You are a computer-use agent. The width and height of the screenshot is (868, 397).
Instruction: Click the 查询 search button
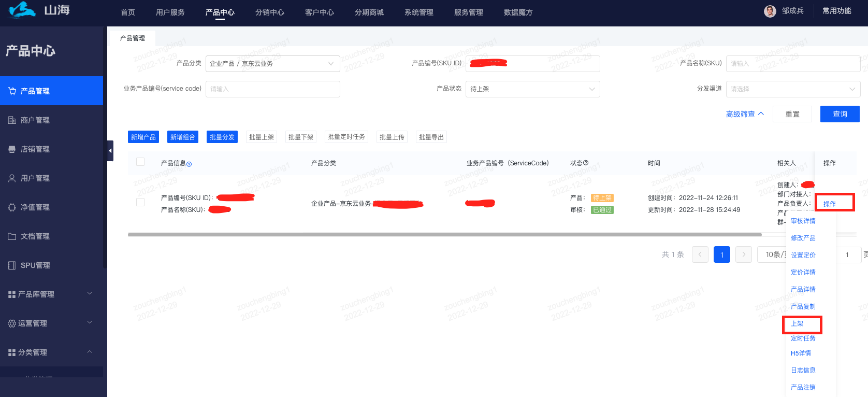pos(840,114)
